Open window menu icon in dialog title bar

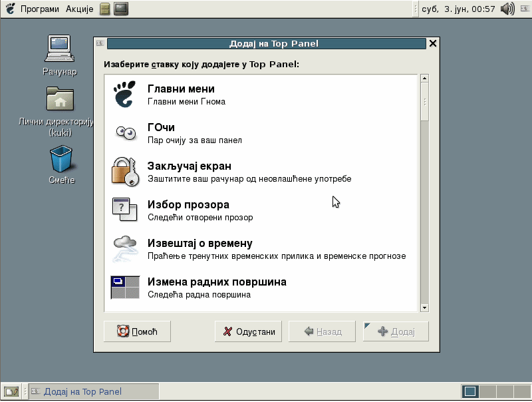tap(100, 43)
